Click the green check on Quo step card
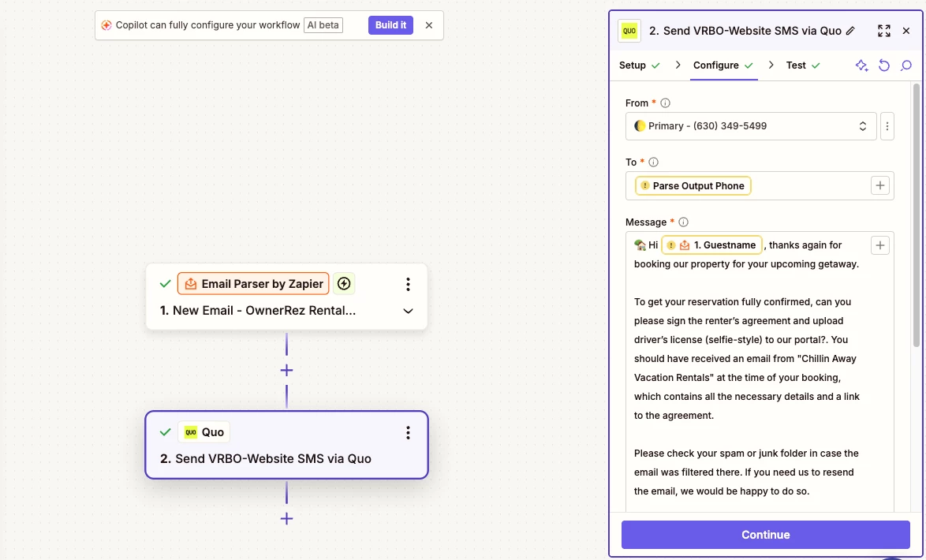 (x=166, y=432)
